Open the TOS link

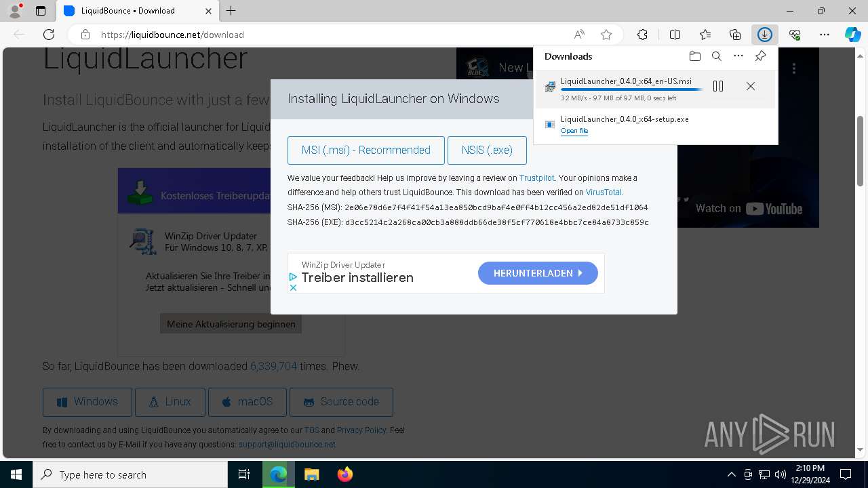pos(312,430)
